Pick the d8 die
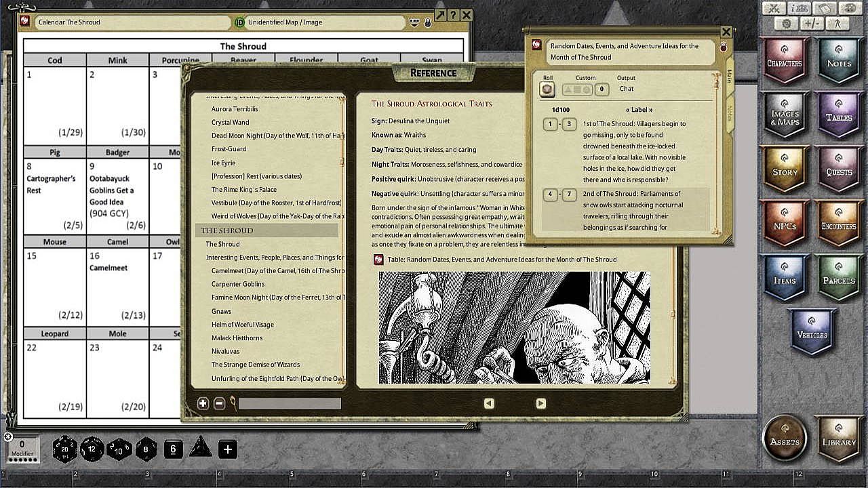This screenshot has width=868, height=488. [146, 449]
